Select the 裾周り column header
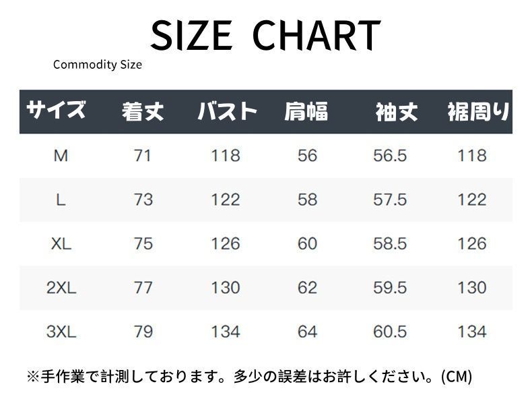The height and width of the screenshot is (399, 532). click(x=478, y=112)
